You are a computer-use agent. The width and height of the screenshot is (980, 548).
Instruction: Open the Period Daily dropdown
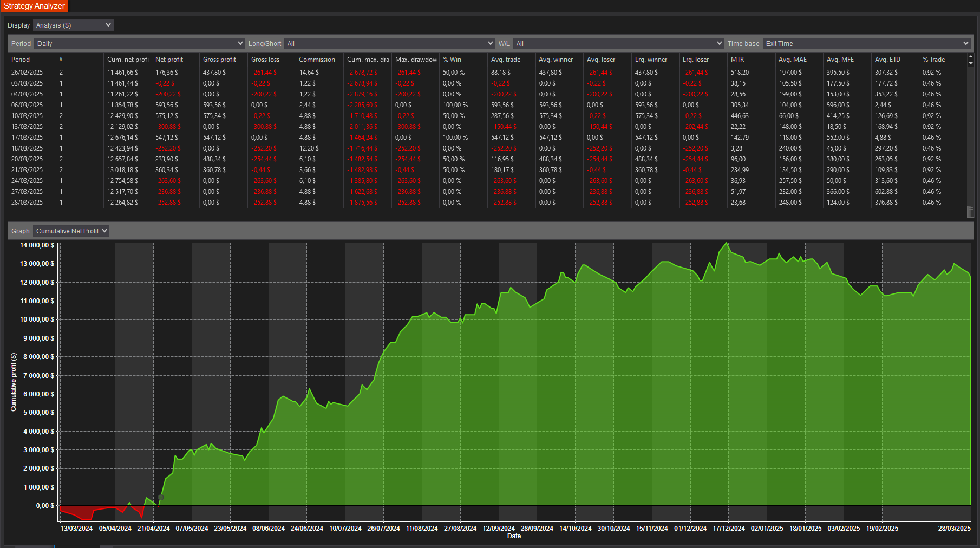(x=139, y=44)
